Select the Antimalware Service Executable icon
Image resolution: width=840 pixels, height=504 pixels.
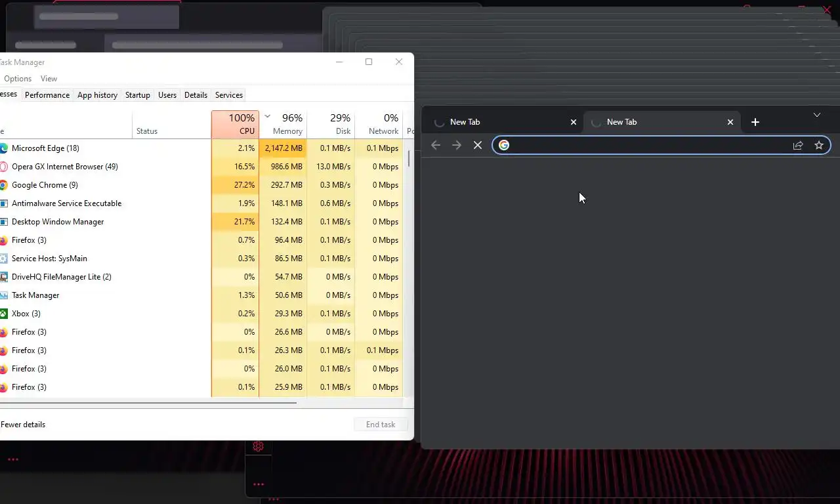(3, 203)
